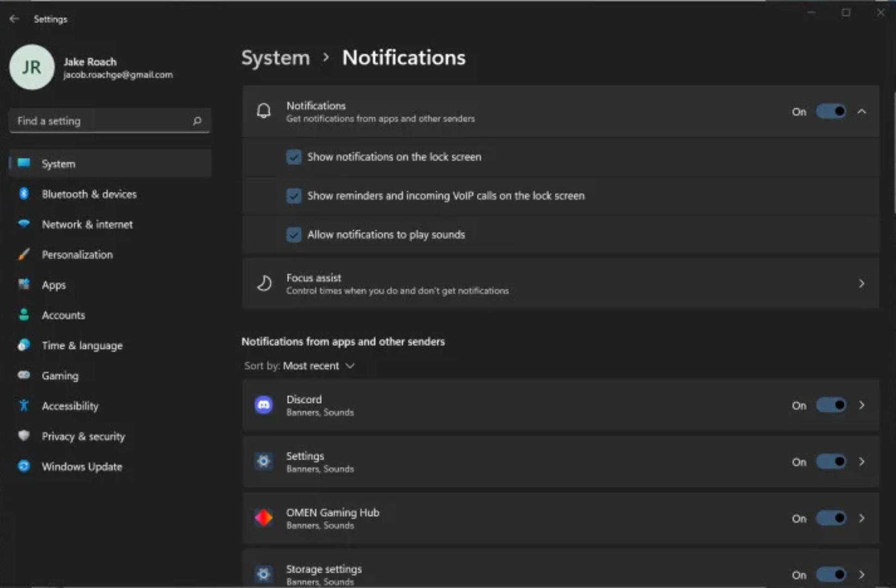Click the search magnifier icon

(197, 121)
